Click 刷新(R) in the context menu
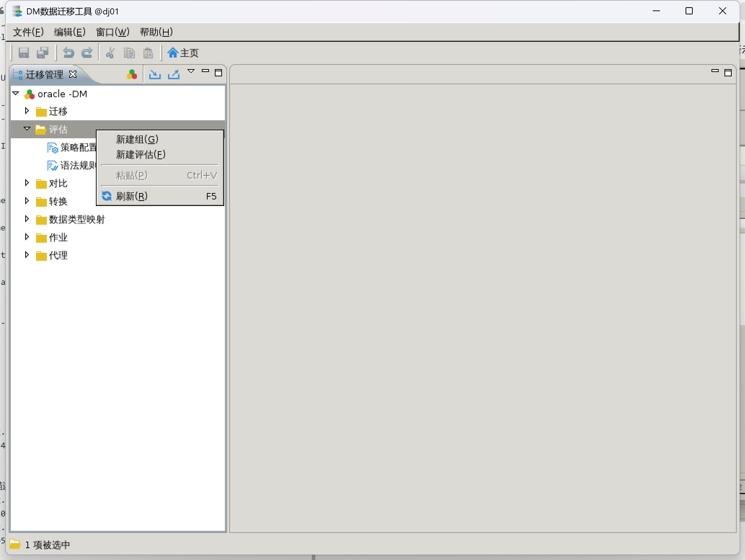The image size is (745, 560). (x=132, y=196)
